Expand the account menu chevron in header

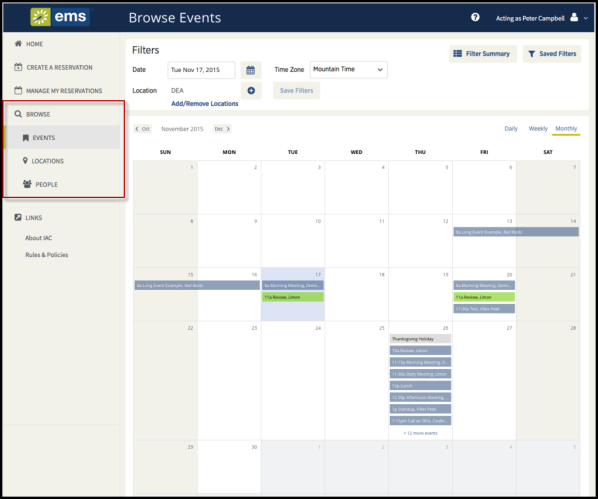click(x=586, y=18)
